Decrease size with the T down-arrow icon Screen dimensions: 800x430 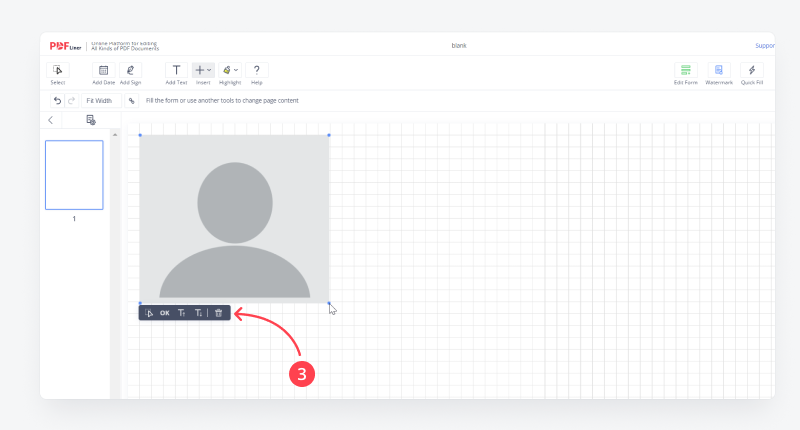click(198, 313)
